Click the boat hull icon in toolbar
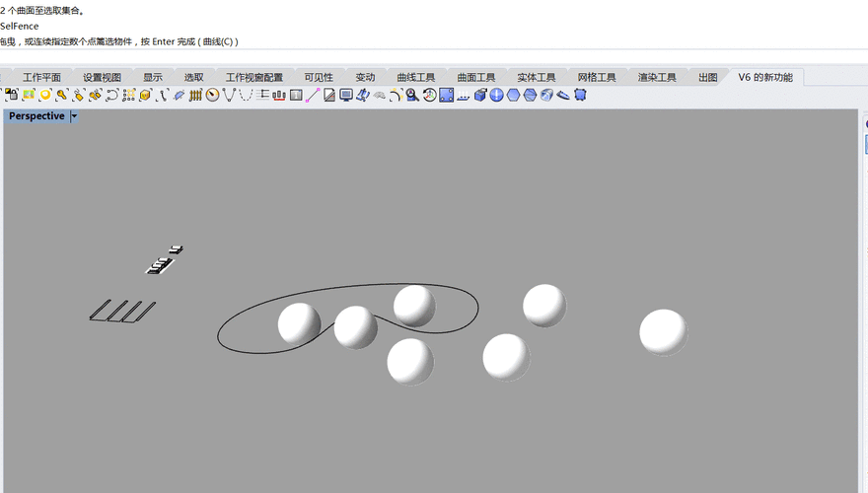Screen dimensions: 868x493 (563, 96)
